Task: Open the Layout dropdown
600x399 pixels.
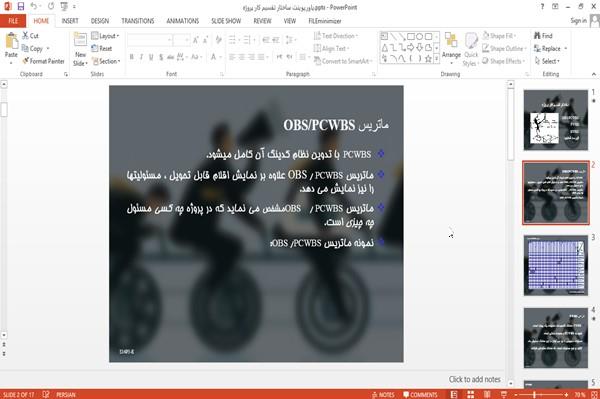Action: tap(105, 36)
